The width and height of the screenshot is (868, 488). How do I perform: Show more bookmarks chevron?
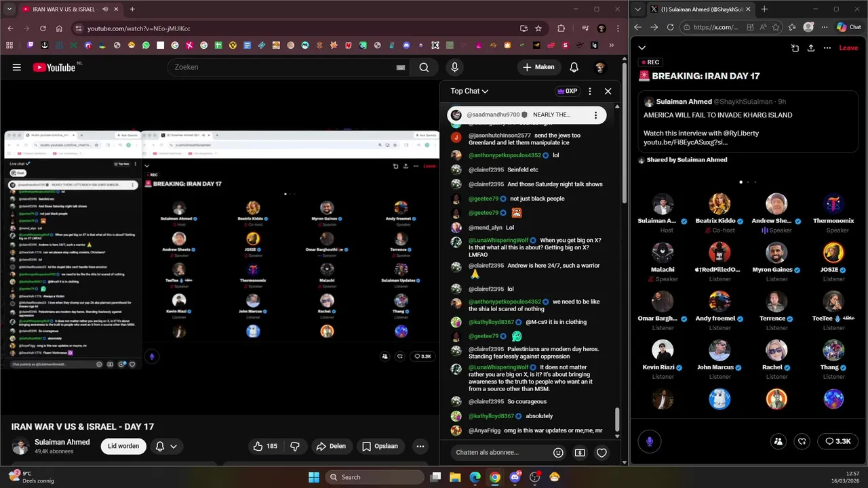click(612, 45)
